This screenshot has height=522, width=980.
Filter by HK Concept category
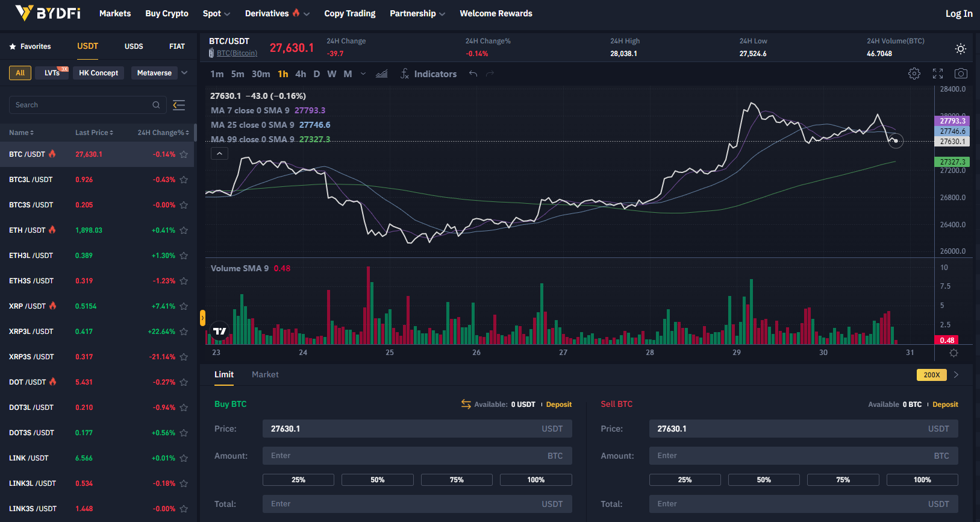[99, 73]
